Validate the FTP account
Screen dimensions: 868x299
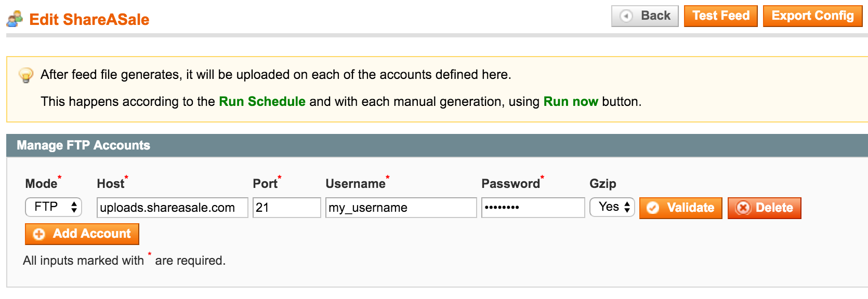681,208
